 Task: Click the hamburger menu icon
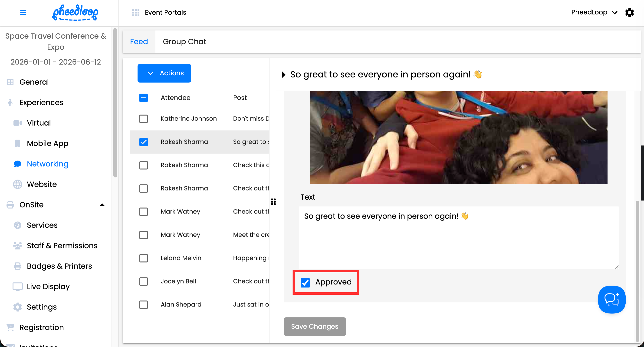click(x=23, y=13)
